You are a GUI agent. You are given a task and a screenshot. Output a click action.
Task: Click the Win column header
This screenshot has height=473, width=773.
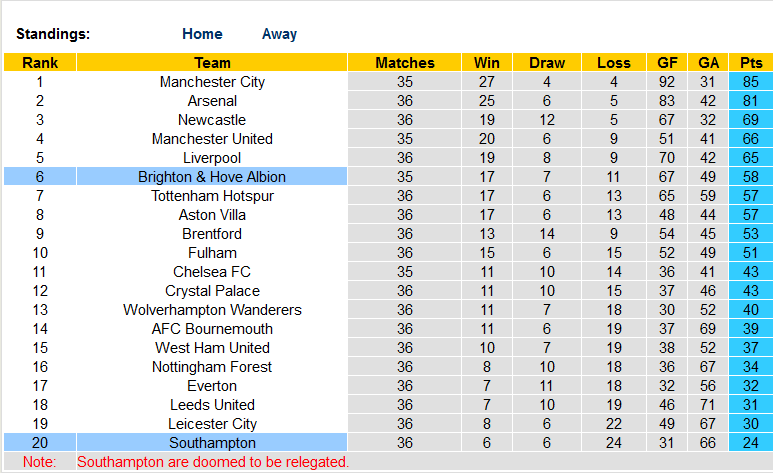[487, 63]
